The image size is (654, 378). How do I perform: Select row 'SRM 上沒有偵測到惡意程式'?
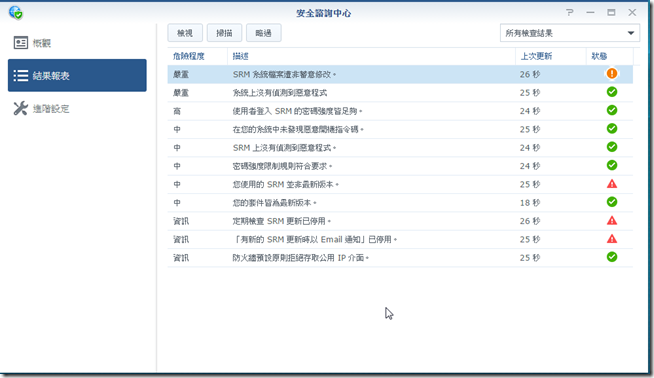click(x=400, y=148)
